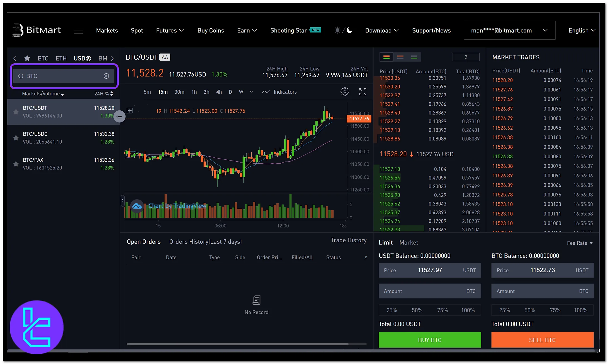Favorite the BTC/USDC pair star

16,138
